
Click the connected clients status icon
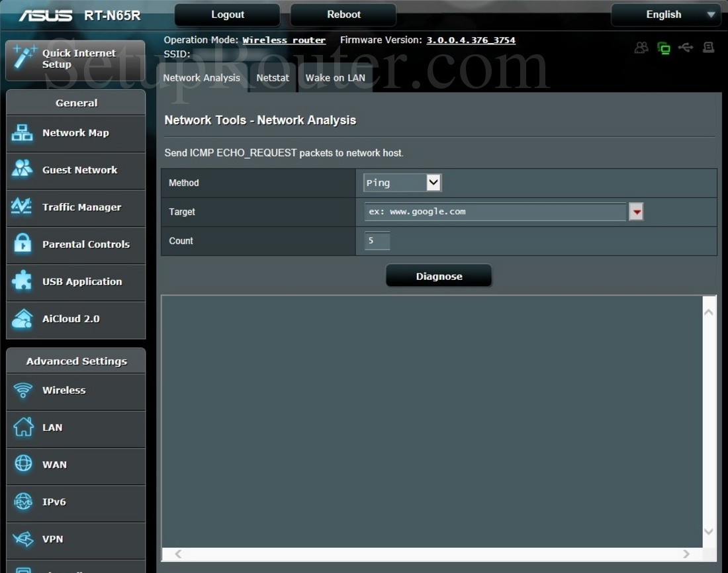[641, 48]
